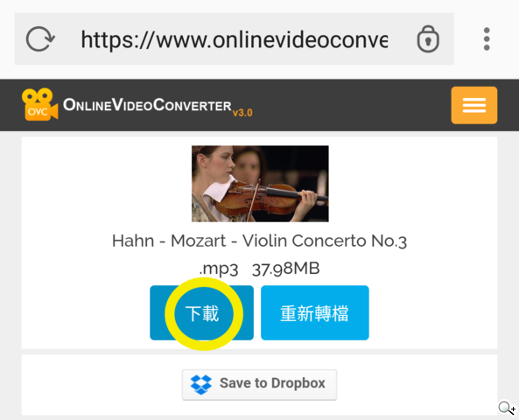Select the Hahn Mozart Violin Concerto title

259,241
